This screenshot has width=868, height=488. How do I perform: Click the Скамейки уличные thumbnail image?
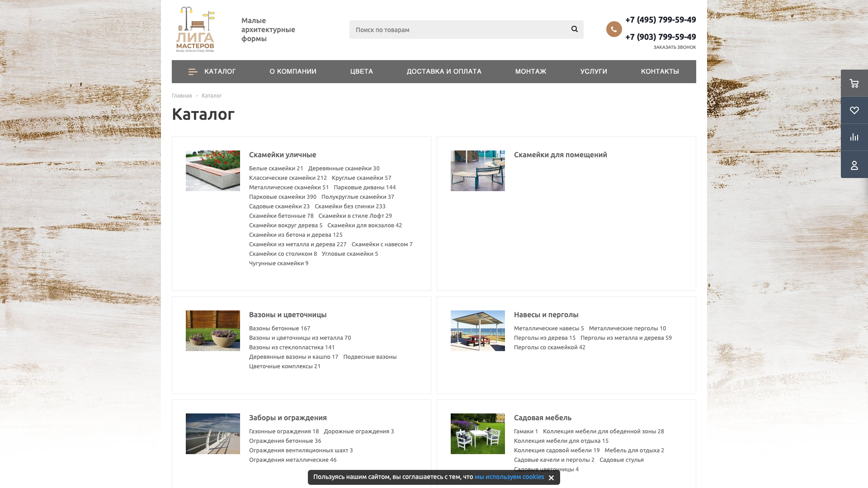(x=213, y=171)
